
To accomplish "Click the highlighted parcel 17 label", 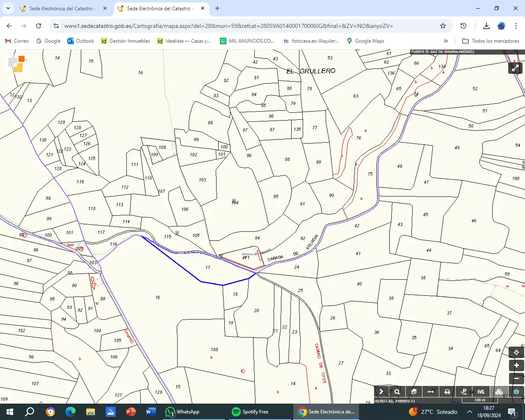I will click(x=208, y=267).
